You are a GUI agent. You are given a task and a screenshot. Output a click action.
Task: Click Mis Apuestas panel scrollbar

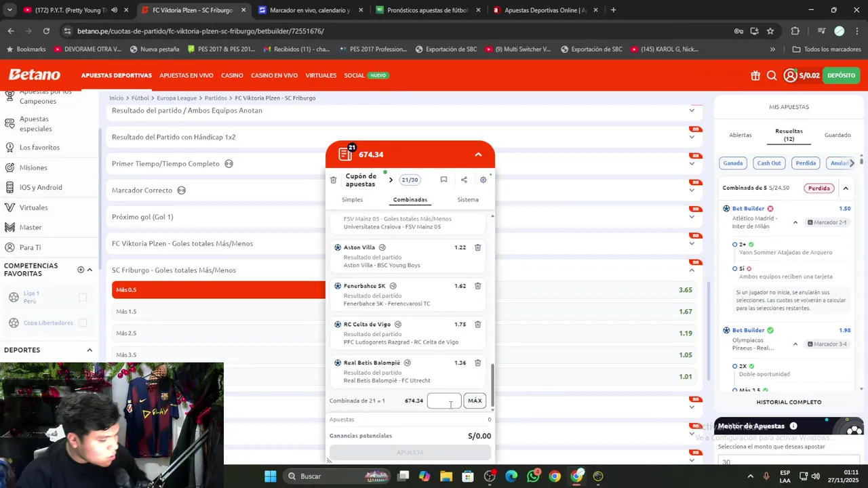861,163
